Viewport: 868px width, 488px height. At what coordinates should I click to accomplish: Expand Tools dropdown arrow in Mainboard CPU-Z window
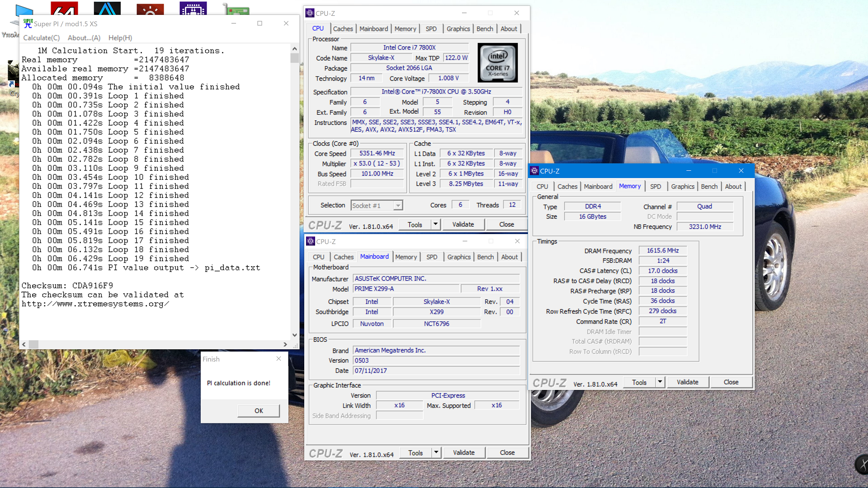[x=436, y=452]
